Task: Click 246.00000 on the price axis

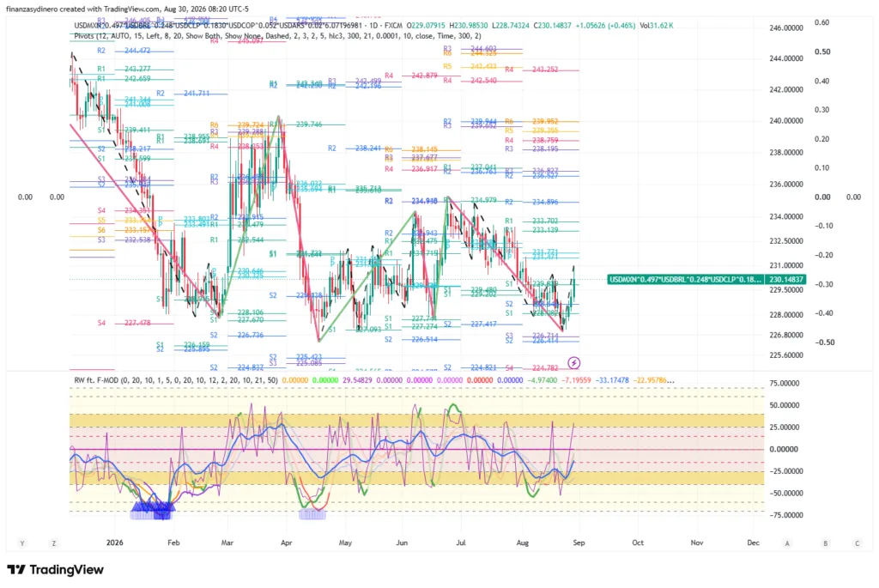Action: [x=786, y=27]
